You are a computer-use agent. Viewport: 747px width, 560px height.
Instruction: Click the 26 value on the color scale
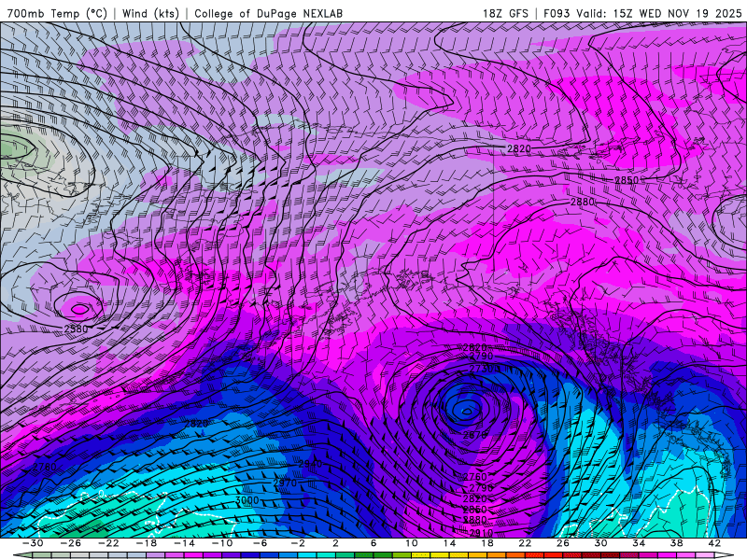pyautogui.click(x=563, y=543)
